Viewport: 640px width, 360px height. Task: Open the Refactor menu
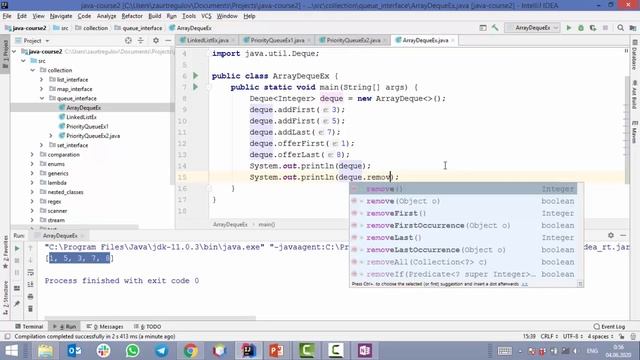pos(132,16)
